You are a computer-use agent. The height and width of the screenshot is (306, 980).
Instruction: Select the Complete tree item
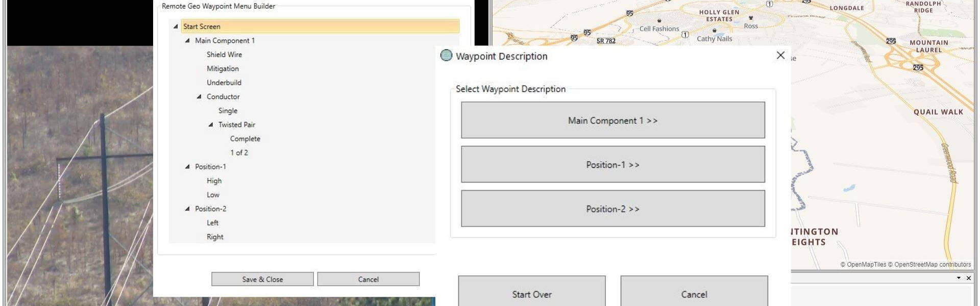tap(245, 139)
